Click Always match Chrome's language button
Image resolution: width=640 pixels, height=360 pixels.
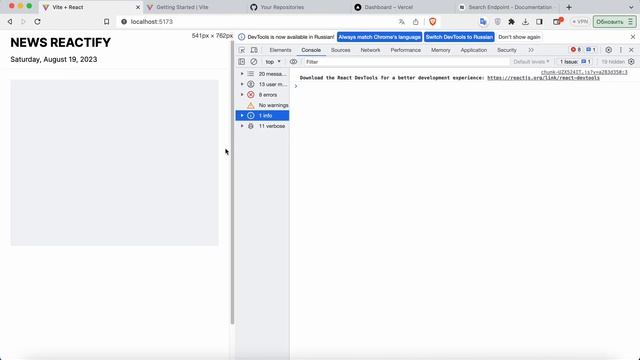point(379,37)
